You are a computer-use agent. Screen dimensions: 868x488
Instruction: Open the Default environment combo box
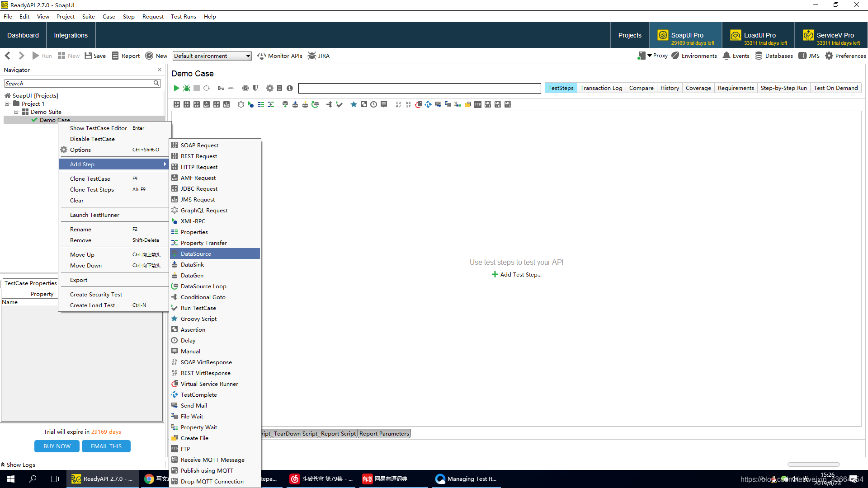(x=212, y=56)
